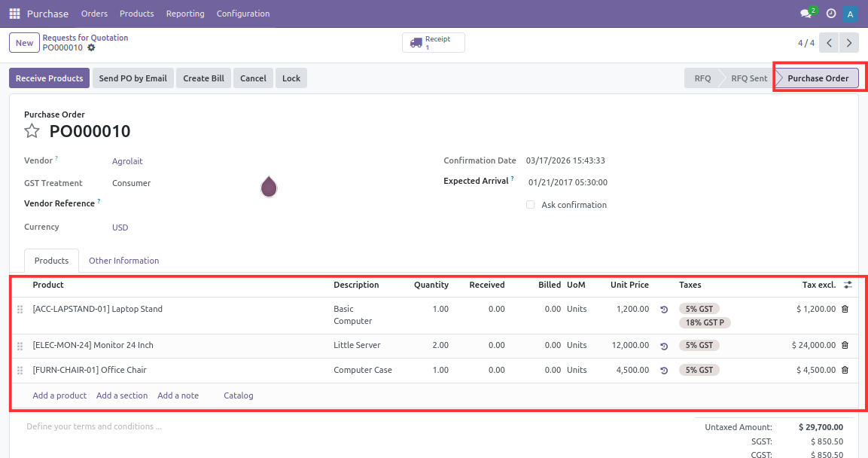Viewport: 868px width, 458px height.
Task: Mark PO000010 as favorite star
Action: 32,131
